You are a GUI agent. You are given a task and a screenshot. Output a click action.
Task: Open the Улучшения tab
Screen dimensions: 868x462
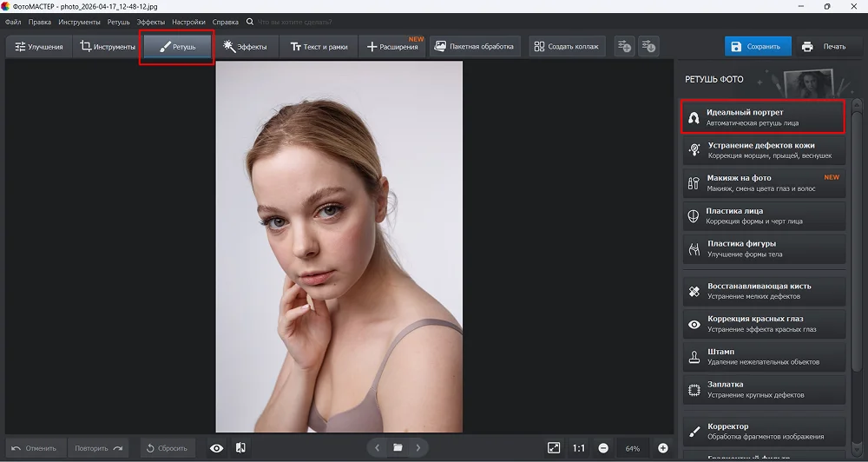pos(39,47)
